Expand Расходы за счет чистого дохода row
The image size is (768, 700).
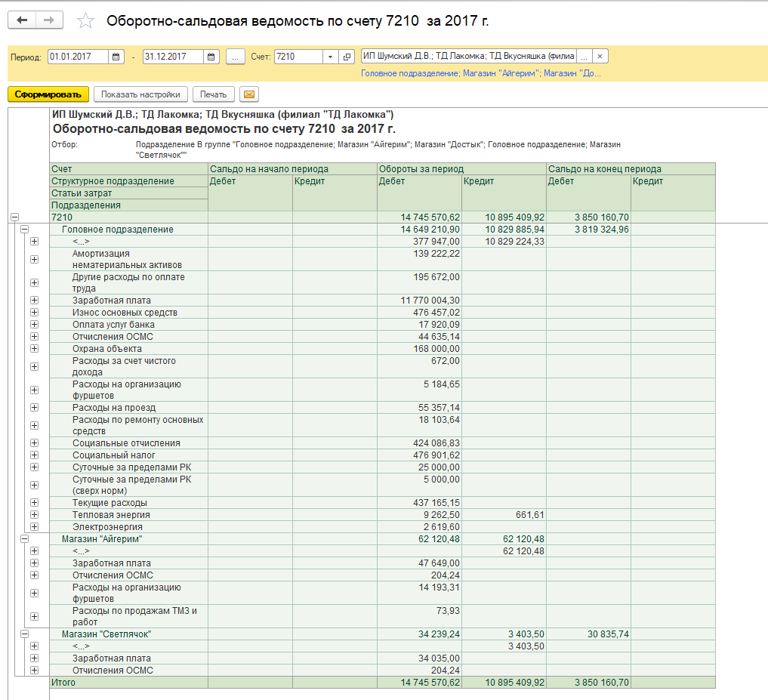pos(34,366)
